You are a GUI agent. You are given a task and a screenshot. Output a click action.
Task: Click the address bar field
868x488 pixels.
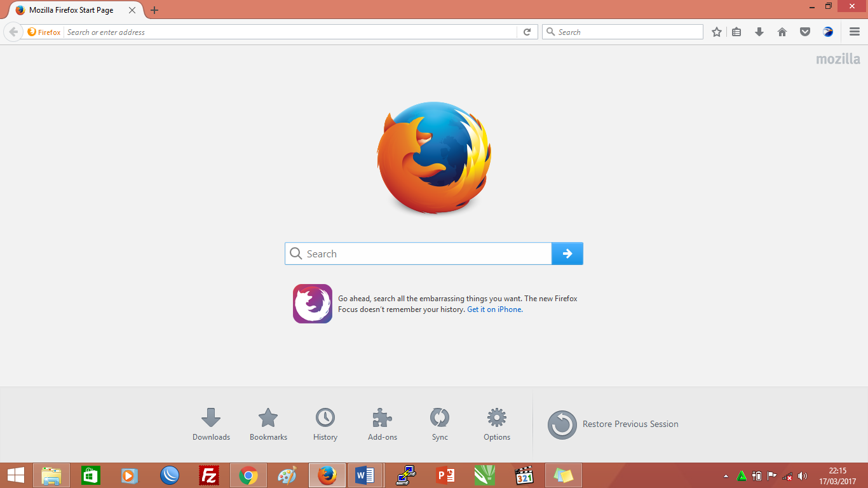click(x=291, y=32)
